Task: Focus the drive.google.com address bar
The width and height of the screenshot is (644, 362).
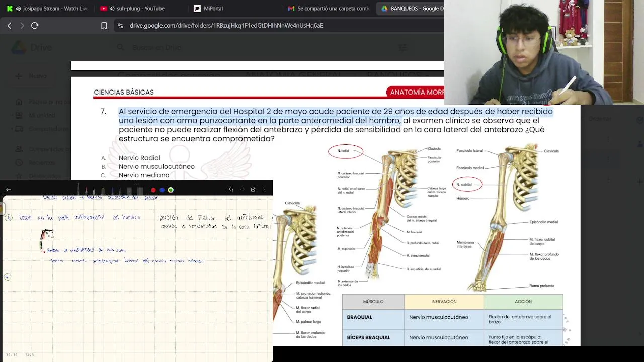Action: pos(226,25)
